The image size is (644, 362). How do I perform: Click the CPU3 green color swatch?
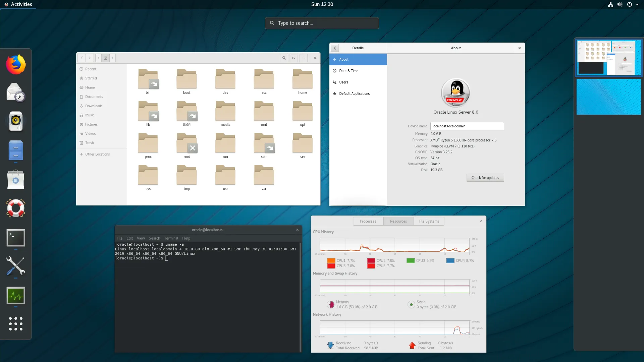tap(411, 260)
